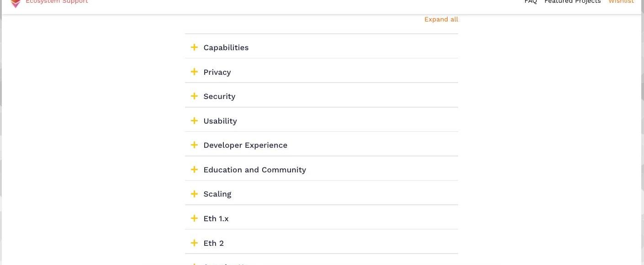
Task: Open the Wishlist navigation item
Action: 621,2
